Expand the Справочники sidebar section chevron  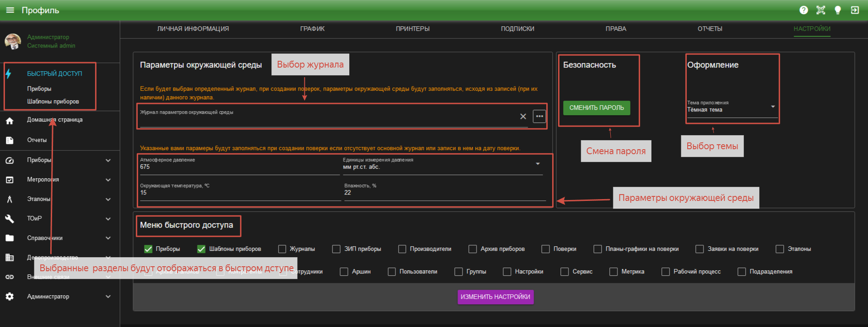point(108,238)
